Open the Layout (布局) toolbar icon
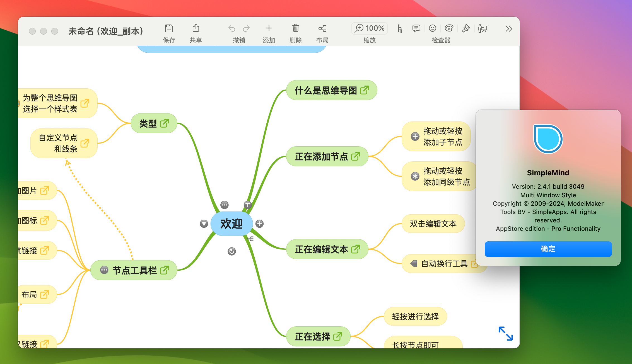The image size is (632, 364). 322,28
